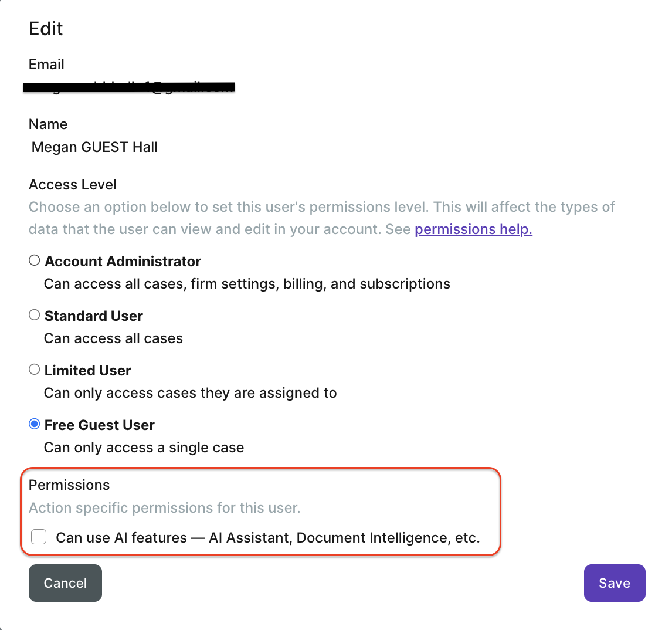The height and width of the screenshot is (630, 672).
Task: Click the Name field showing Megan GUEST Hall
Action: tap(94, 147)
